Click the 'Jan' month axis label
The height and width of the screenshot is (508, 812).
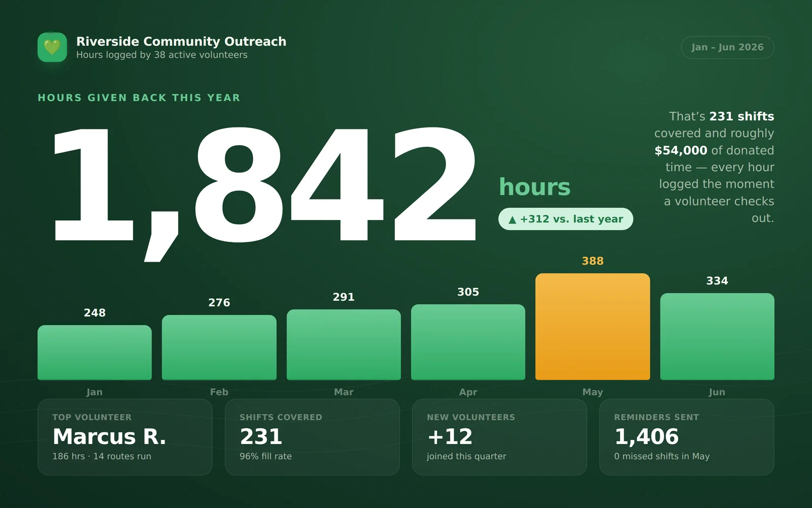point(94,392)
